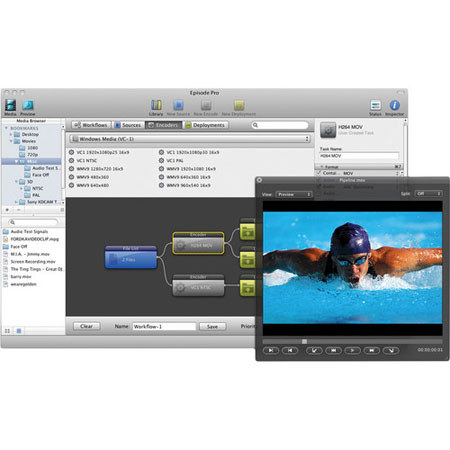The image size is (450, 450).
Task: Collapse the BOOKMARKS section
Action: point(6,128)
